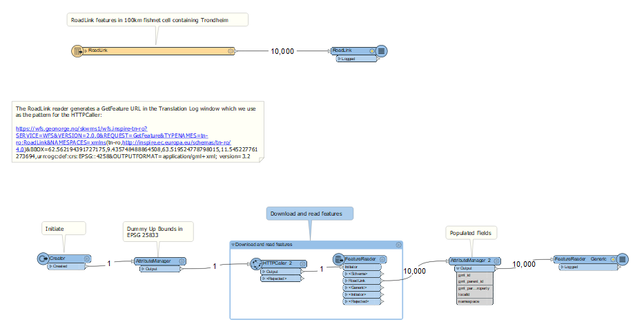Click the FeatureReader_Generic logger list icon
This screenshot has height=329, width=644.
(623, 259)
